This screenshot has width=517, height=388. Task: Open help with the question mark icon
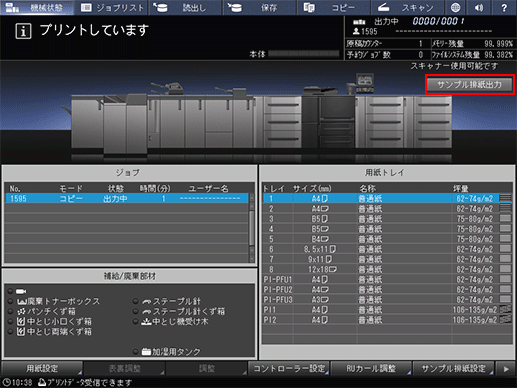504,7
